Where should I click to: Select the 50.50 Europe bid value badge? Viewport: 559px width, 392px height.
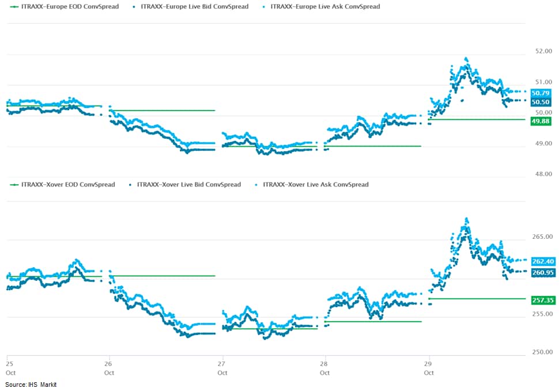(x=541, y=102)
